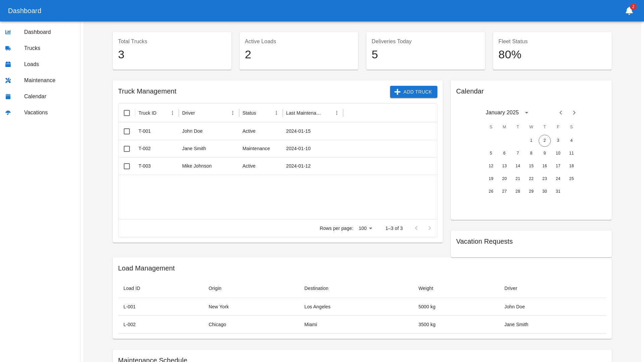Click the Maintenance wrench icon

pyautogui.click(x=8, y=80)
